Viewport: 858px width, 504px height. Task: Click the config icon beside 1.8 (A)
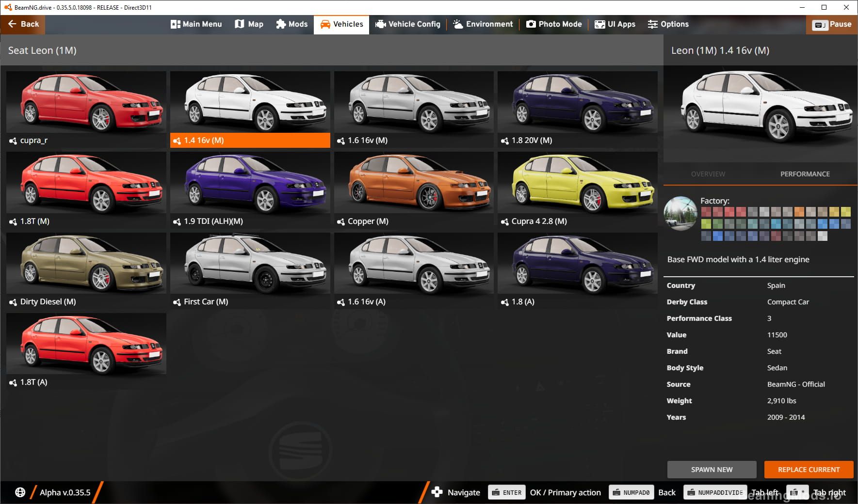tap(504, 302)
